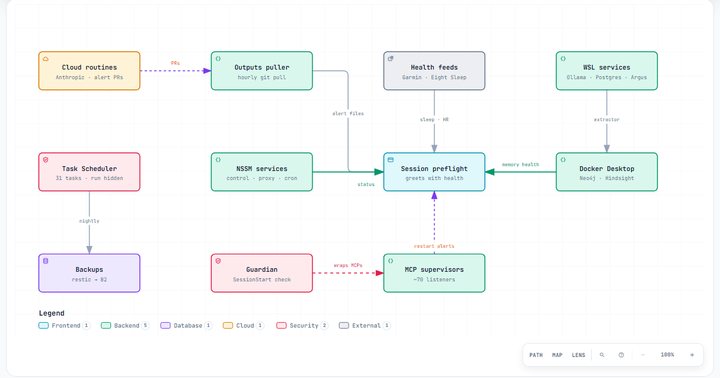
Task: Click the braces icon on Outputs puller node
Action: coord(218,59)
